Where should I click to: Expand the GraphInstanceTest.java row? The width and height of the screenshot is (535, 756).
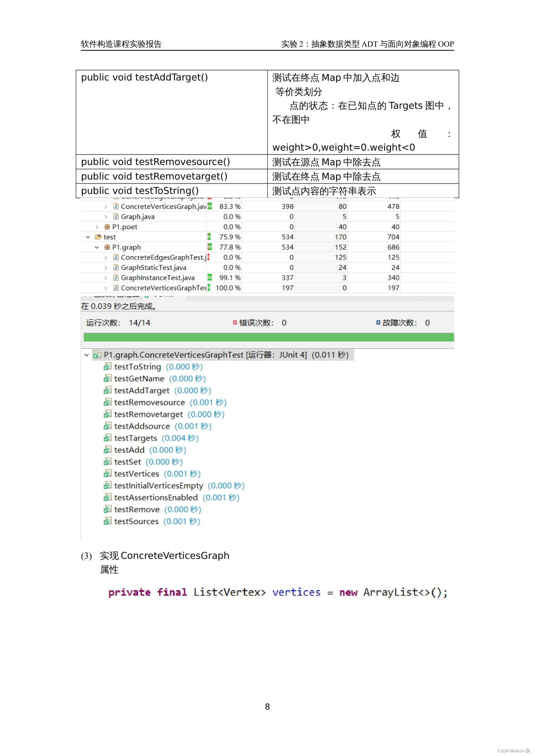point(105,278)
